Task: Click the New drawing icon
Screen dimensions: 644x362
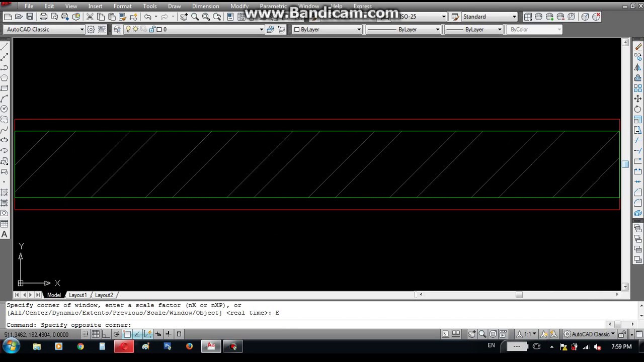Action: pos(8,17)
